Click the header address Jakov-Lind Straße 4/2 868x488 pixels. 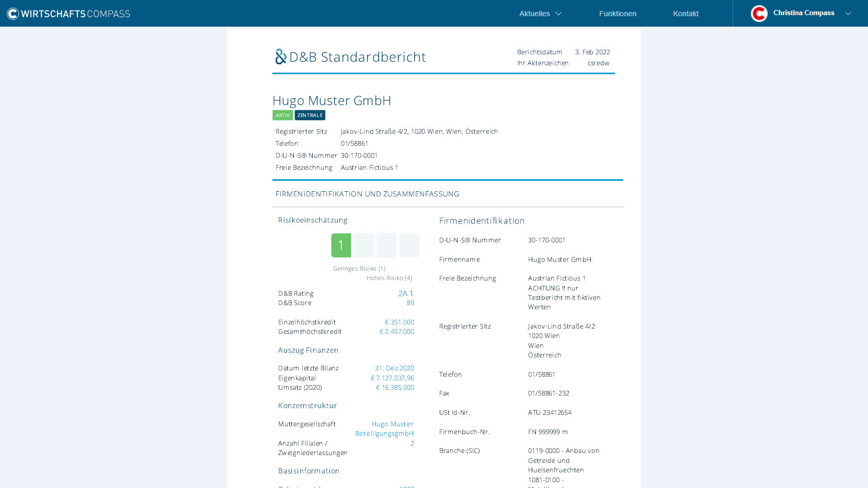coord(419,132)
